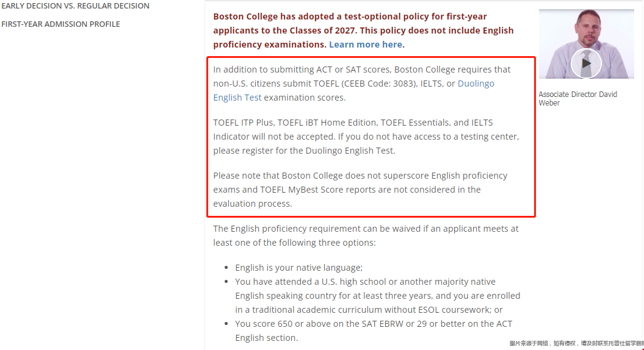Click the 'attended a U.S. high school' bullet

click(x=377, y=296)
